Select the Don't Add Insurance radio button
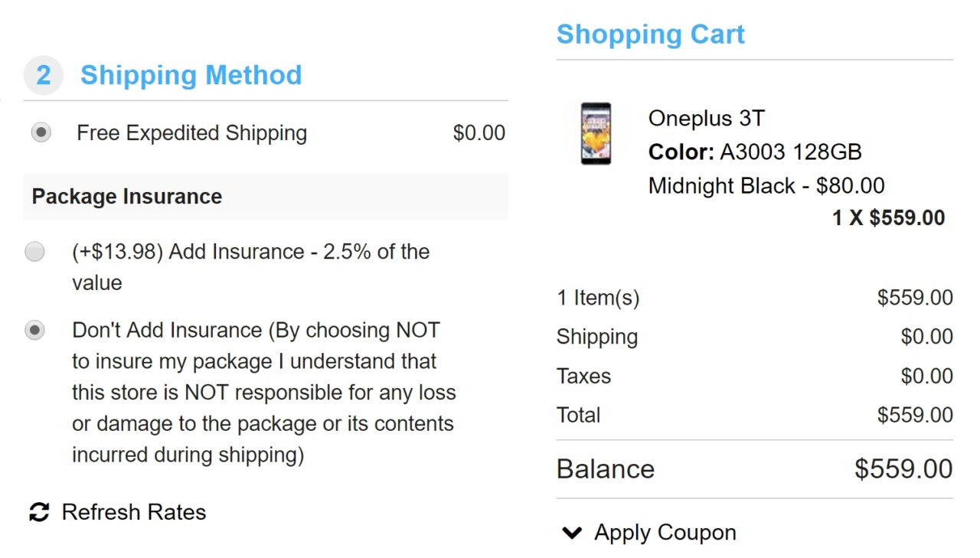980x558 pixels. pos(35,331)
